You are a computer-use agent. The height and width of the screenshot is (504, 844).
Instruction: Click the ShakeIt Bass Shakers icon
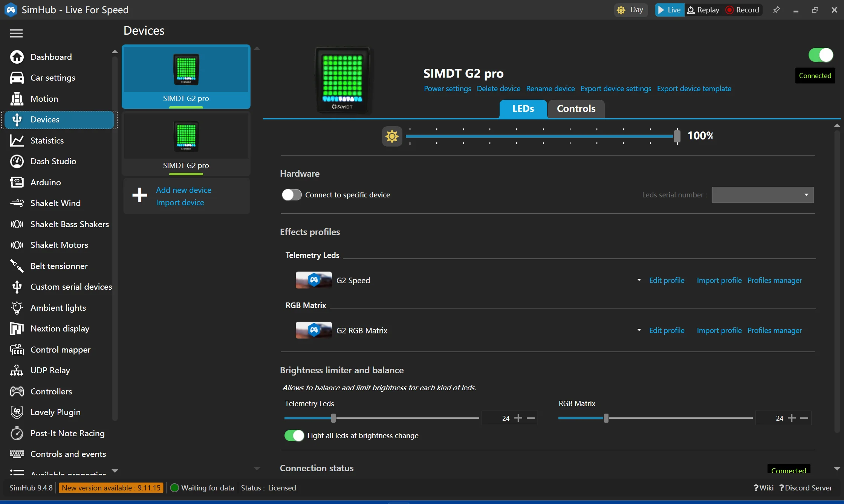pyautogui.click(x=17, y=224)
